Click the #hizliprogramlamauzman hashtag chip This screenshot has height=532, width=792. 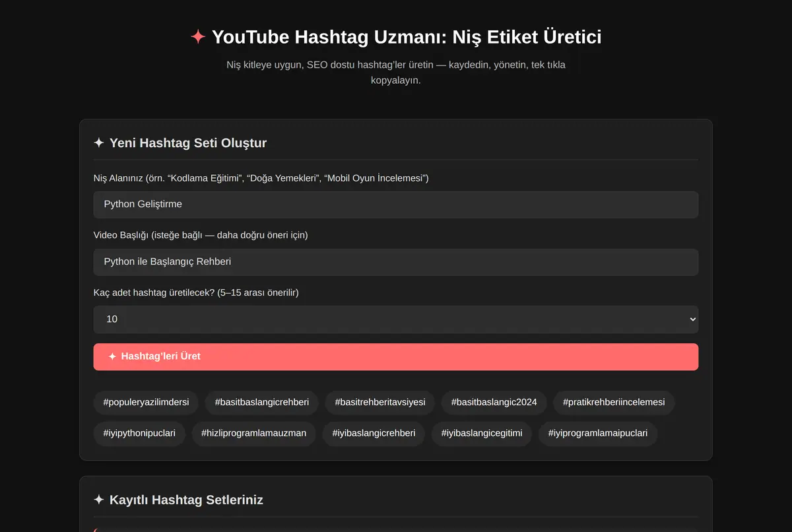pos(254,434)
